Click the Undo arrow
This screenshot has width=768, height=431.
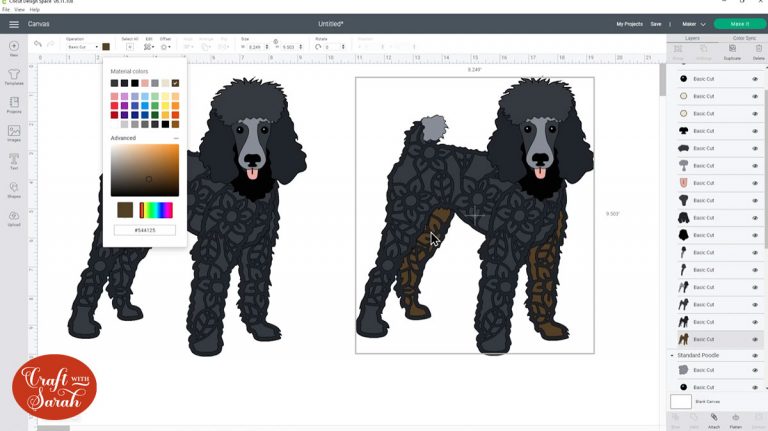click(x=38, y=45)
